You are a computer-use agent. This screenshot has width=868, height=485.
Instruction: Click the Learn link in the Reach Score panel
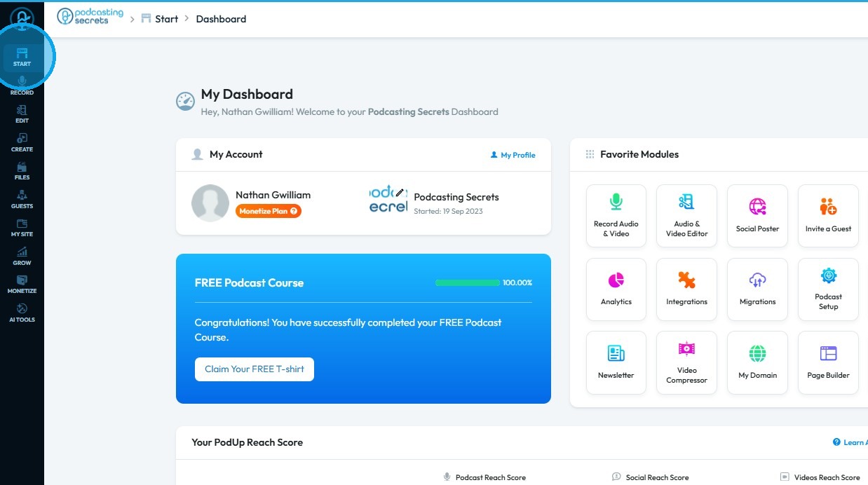(x=850, y=442)
